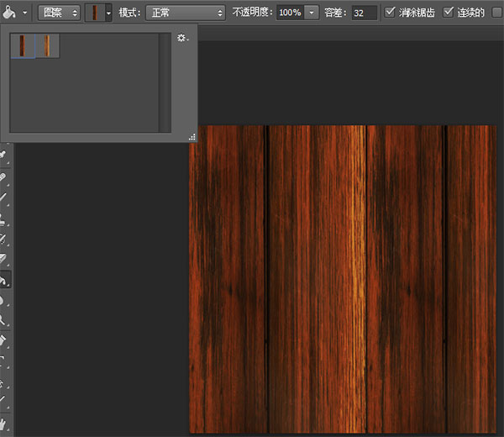Click the pattern picker scrollbar track
The width and height of the screenshot is (504, 437).
pos(165,82)
